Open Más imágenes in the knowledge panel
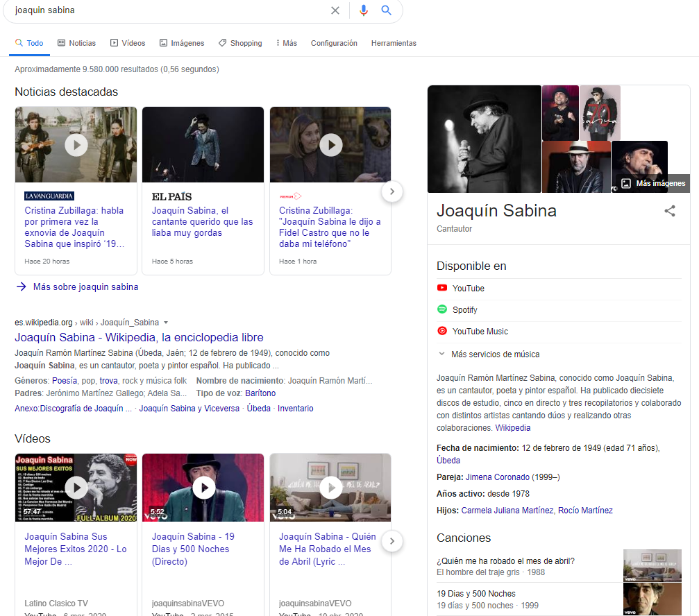Image resolution: width=699 pixels, height=616 pixels. pyautogui.click(x=652, y=183)
